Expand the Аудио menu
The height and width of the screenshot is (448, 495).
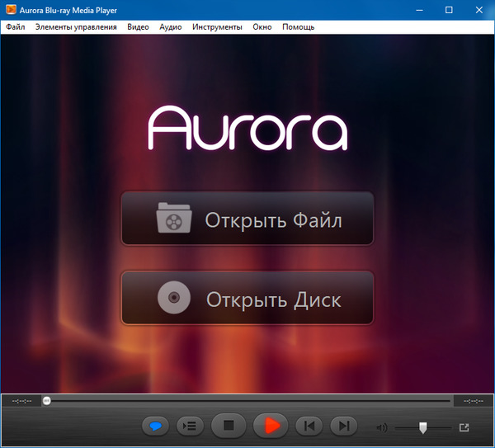(171, 26)
